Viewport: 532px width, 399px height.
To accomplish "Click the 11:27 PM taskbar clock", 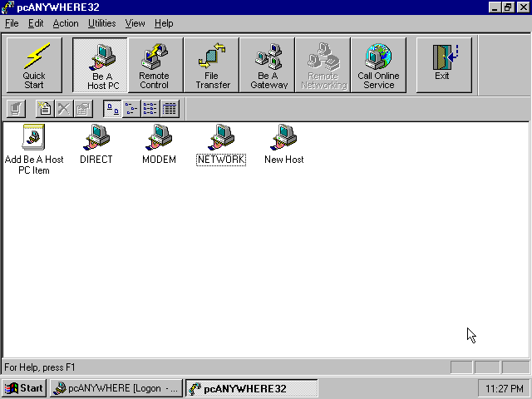I will tap(504, 388).
